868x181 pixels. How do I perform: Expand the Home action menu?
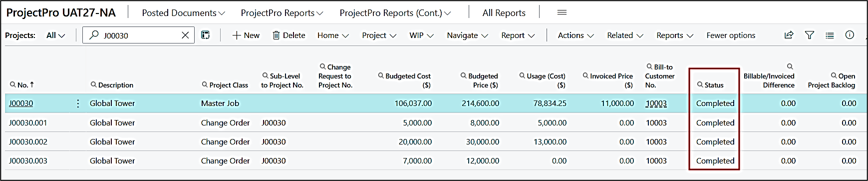coord(333,35)
